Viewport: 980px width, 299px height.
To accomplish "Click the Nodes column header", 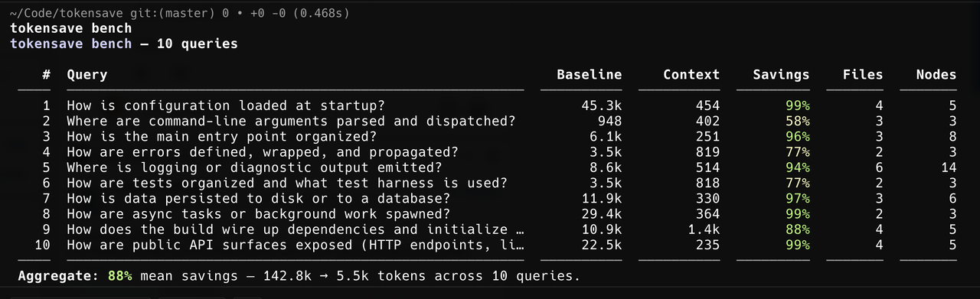I will coord(936,75).
